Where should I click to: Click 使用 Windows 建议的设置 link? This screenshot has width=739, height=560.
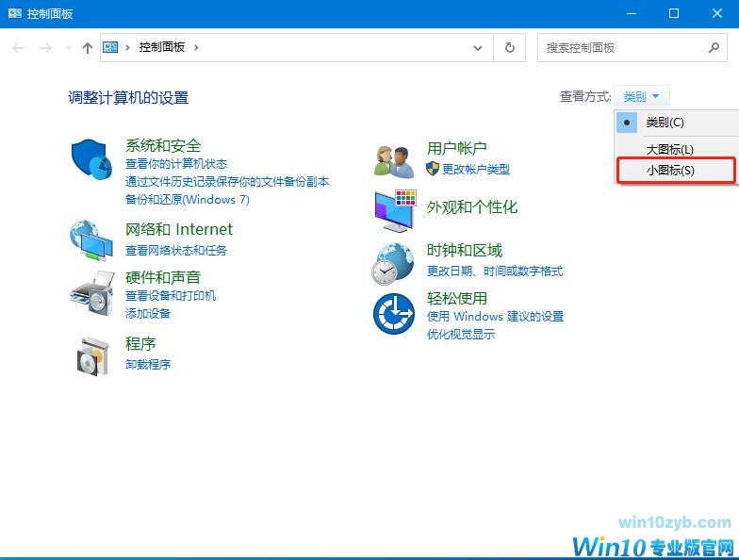(x=496, y=317)
